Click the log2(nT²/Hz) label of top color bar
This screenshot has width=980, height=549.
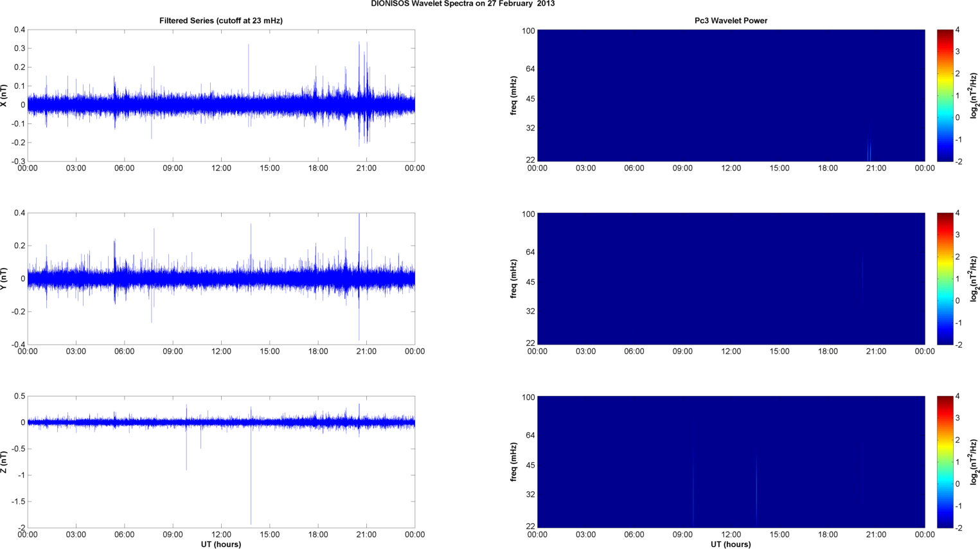pyautogui.click(x=974, y=96)
